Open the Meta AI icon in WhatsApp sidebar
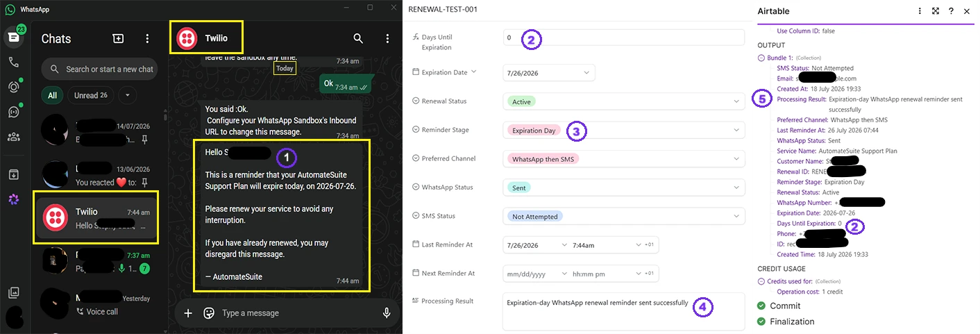The width and height of the screenshot is (980, 334). (x=12, y=199)
